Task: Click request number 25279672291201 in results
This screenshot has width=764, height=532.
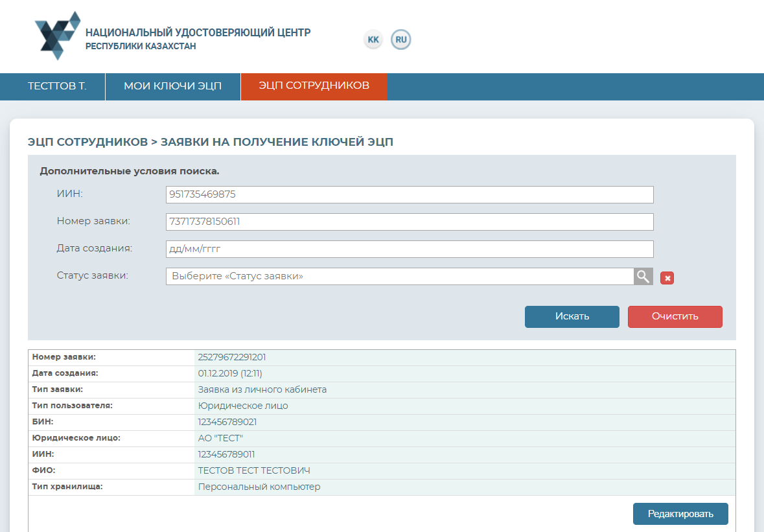Action: [232, 357]
